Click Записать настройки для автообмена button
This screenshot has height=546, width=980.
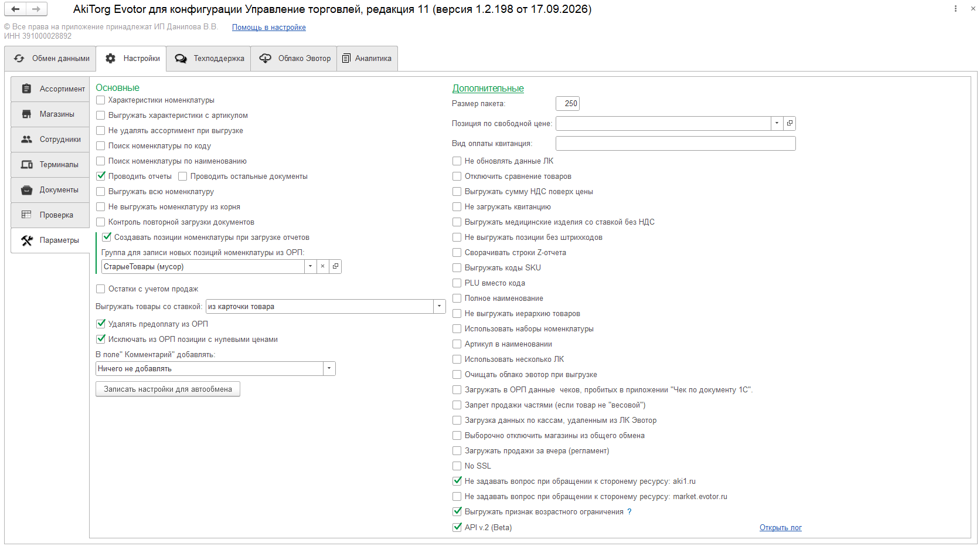coord(168,389)
